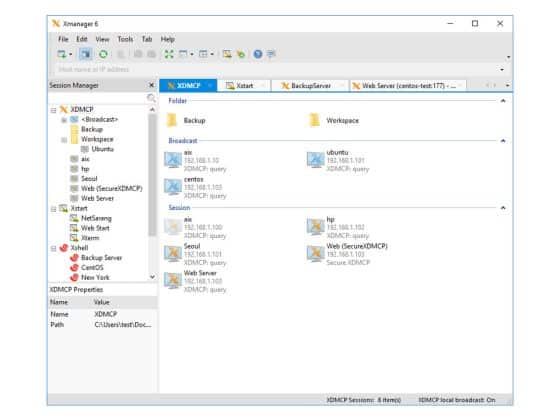The width and height of the screenshot is (560, 420).
Task: Open the Tab menu
Action: (x=147, y=39)
